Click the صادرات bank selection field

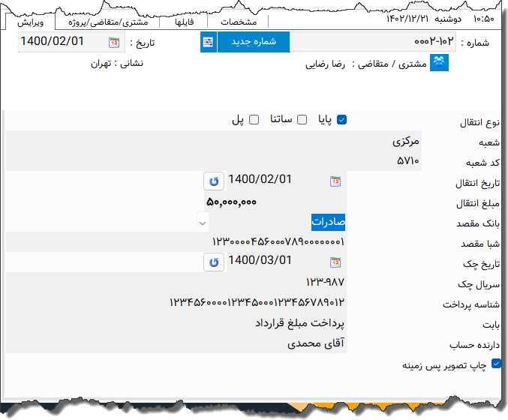[x=277, y=222]
